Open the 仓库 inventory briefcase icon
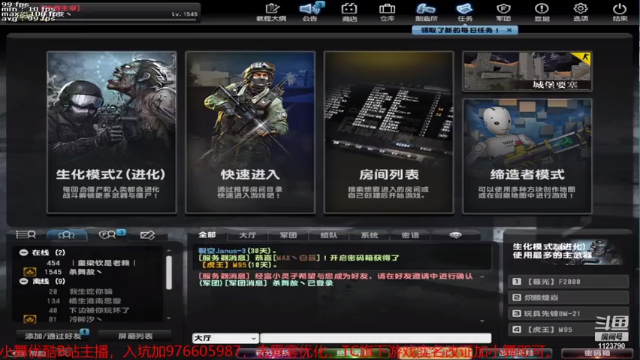This screenshot has width=640, height=360. 387,12
